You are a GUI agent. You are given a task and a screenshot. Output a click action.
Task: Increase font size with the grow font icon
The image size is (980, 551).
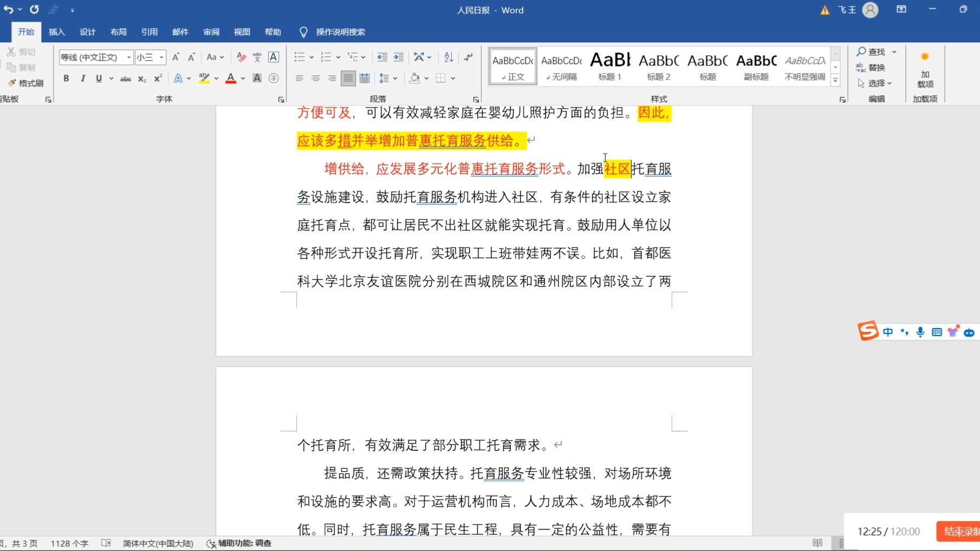coord(176,57)
